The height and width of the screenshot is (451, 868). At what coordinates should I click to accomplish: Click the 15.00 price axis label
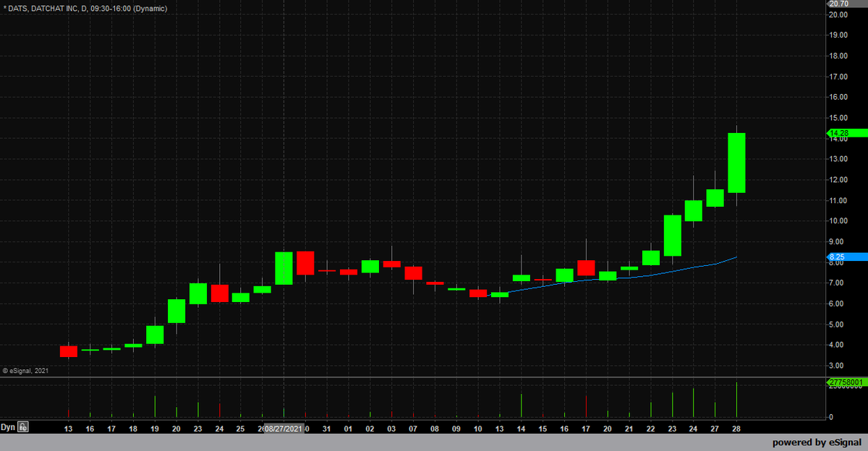pos(838,118)
